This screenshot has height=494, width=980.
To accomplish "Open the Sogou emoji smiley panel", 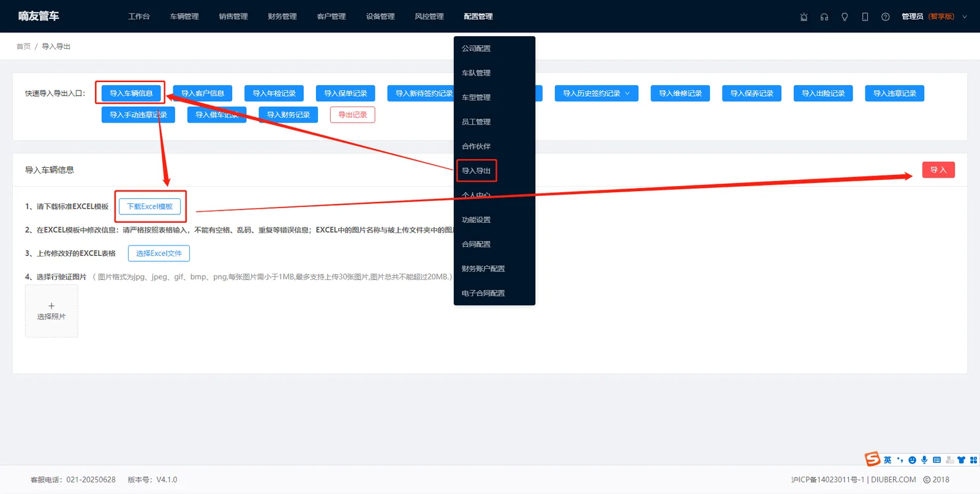I will pyautogui.click(x=912, y=460).
